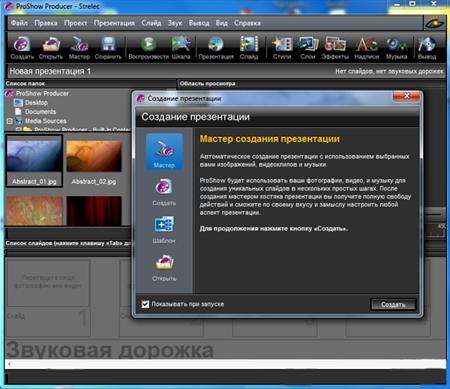Screen dimensions: 450x389
Task: Open the Слайд menu
Action: click(x=151, y=23)
